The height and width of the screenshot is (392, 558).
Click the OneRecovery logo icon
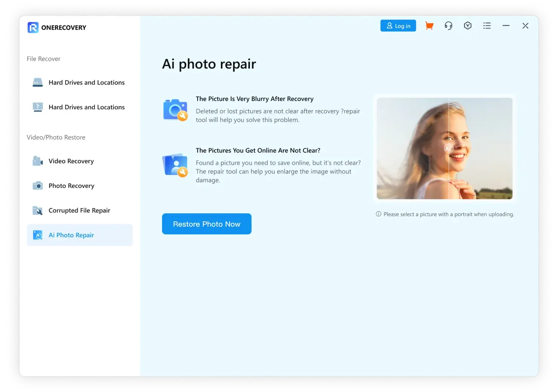pos(33,28)
